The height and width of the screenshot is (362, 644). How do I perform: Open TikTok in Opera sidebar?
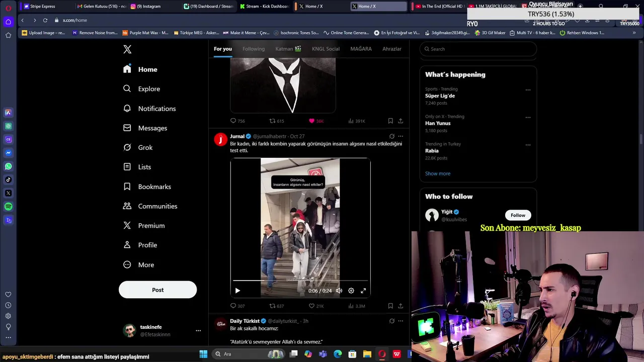9,179
